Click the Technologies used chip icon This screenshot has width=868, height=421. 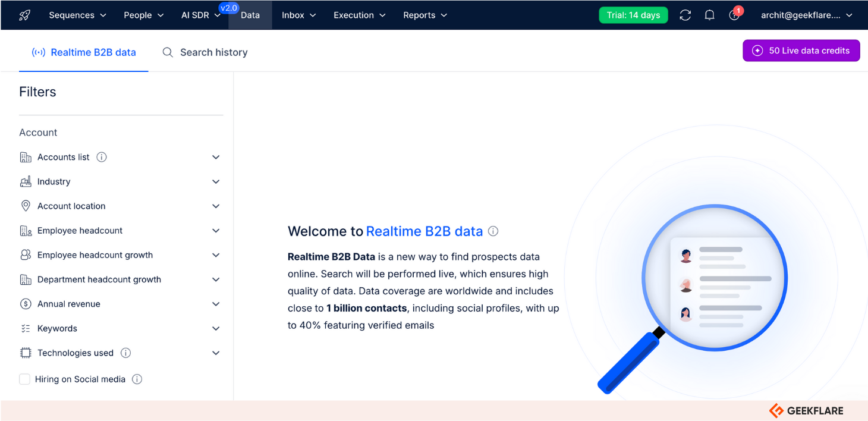point(26,353)
